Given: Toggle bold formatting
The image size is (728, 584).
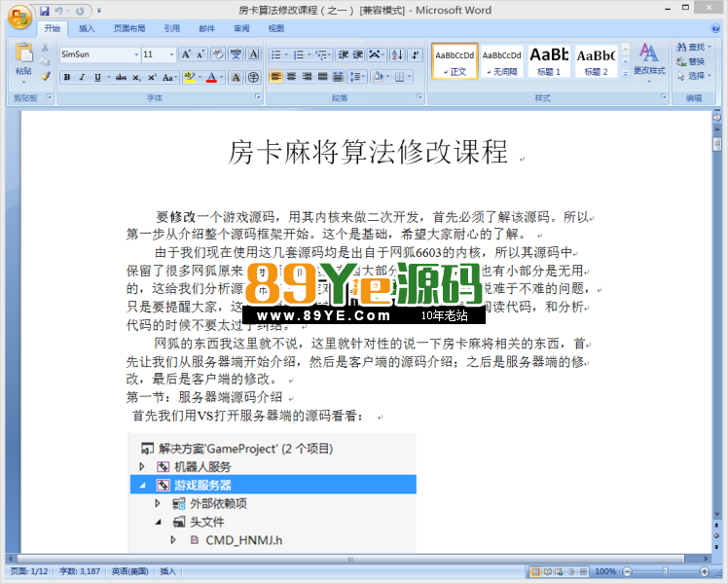Looking at the screenshot, I should [67, 77].
